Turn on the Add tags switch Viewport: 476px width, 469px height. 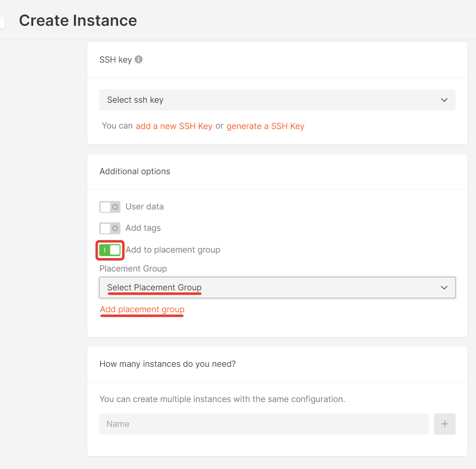(x=110, y=228)
